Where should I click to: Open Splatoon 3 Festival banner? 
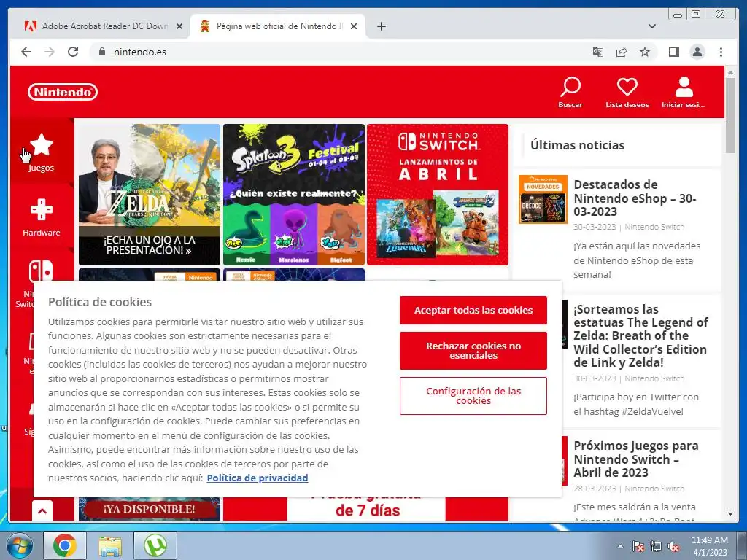(x=294, y=194)
